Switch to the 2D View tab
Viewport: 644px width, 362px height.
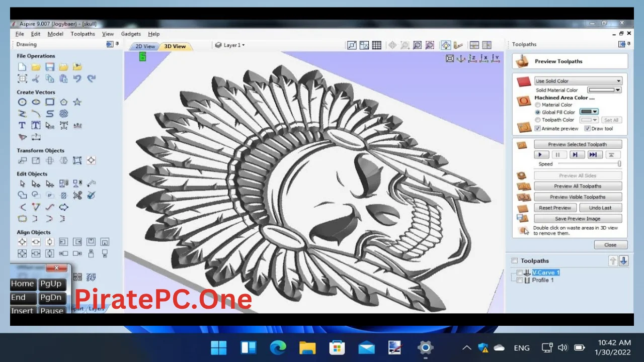(x=145, y=46)
